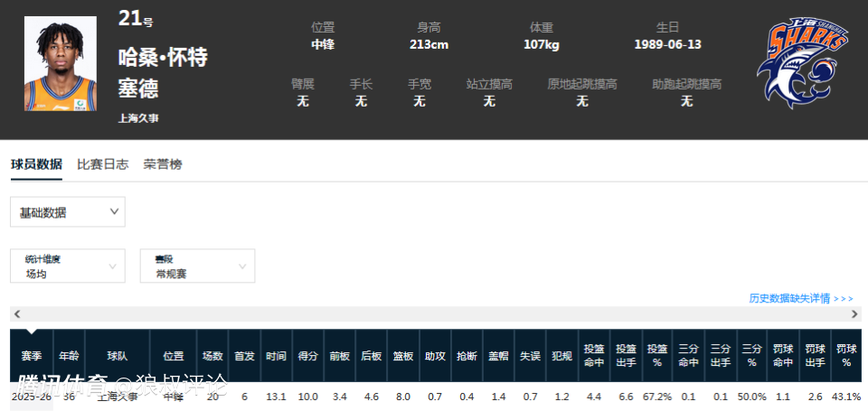Click the 助攻 column header
868x411 pixels.
[435, 356]
